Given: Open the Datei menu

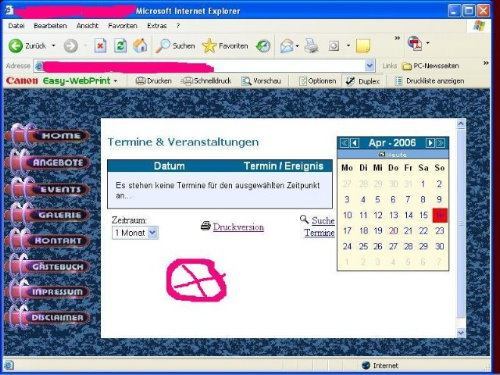Looking at the screenshot, I should (16, 26).
